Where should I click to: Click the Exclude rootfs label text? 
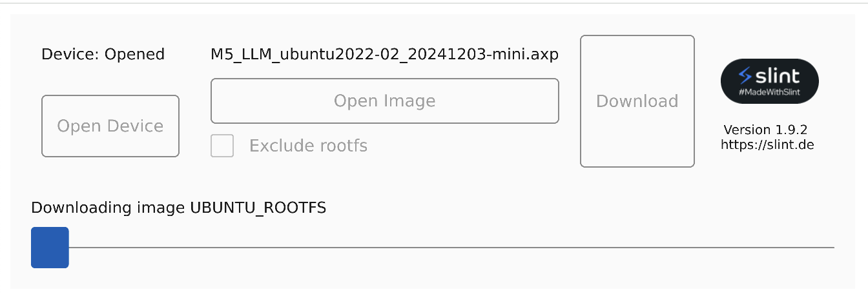pyautogui.click(x=308, y=146)
